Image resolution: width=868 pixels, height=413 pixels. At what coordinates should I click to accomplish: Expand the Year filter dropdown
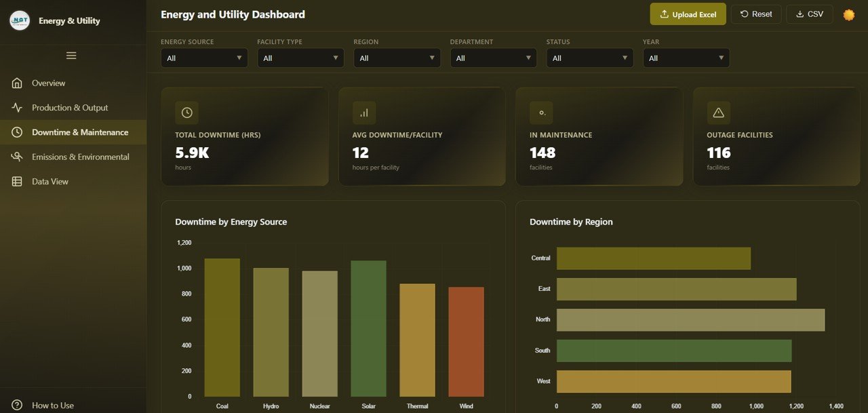[686, 58]
